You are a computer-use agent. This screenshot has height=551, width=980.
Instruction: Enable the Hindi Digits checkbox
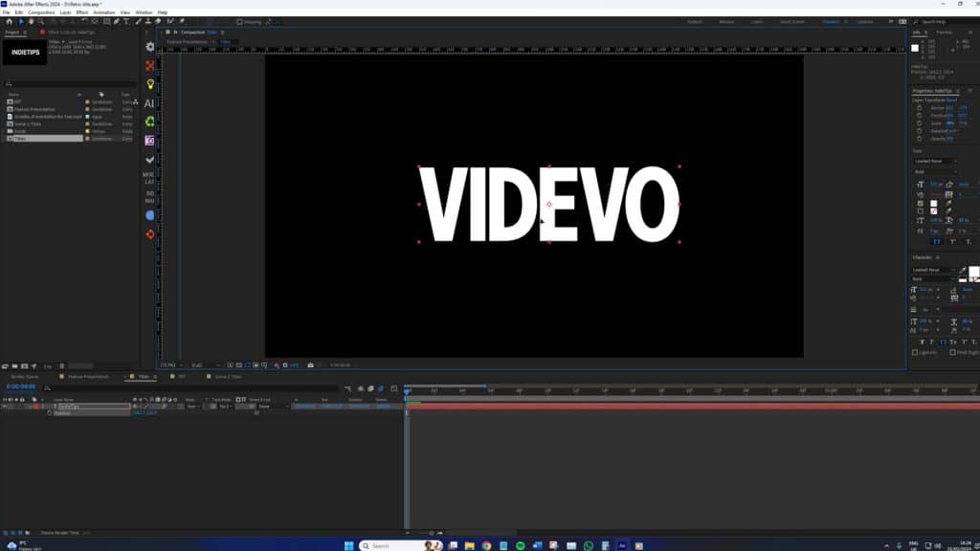tap(952, 352)
